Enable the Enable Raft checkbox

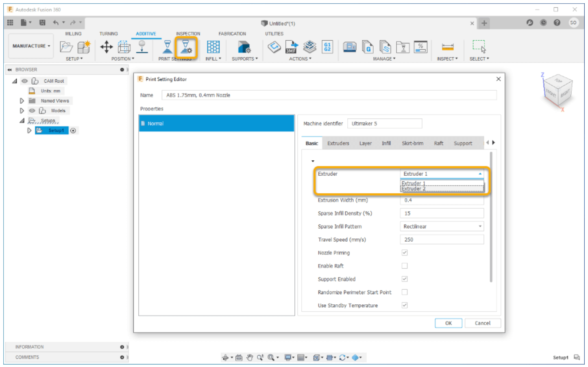tap(405, 266)
